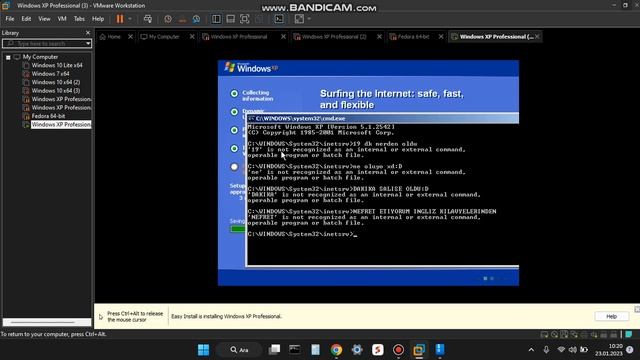The height and width of the screenshot is (360, 640).
Task: Click the cmd.exe window title bar
Action: point(383,118)
